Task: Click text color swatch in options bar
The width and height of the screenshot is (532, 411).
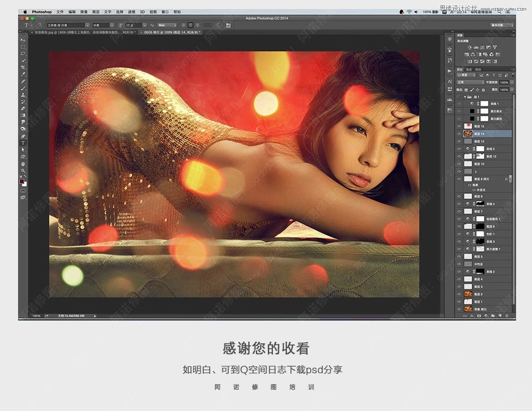Action: coord(207,25)
